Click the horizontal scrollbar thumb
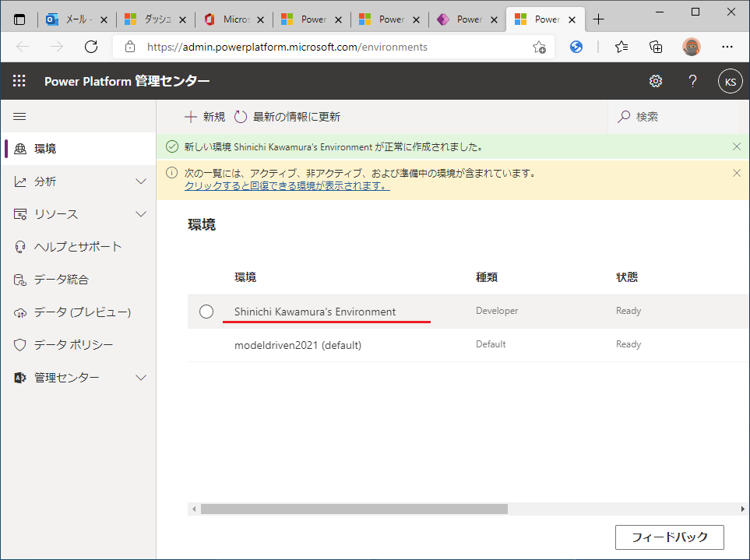The width and height of the screenshot is (750, 560). (354, 509)
